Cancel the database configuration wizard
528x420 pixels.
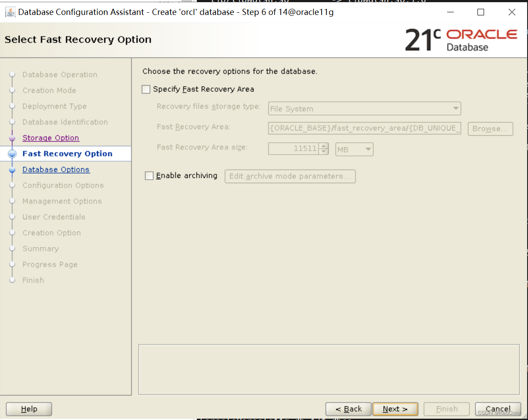coord(498,409)
